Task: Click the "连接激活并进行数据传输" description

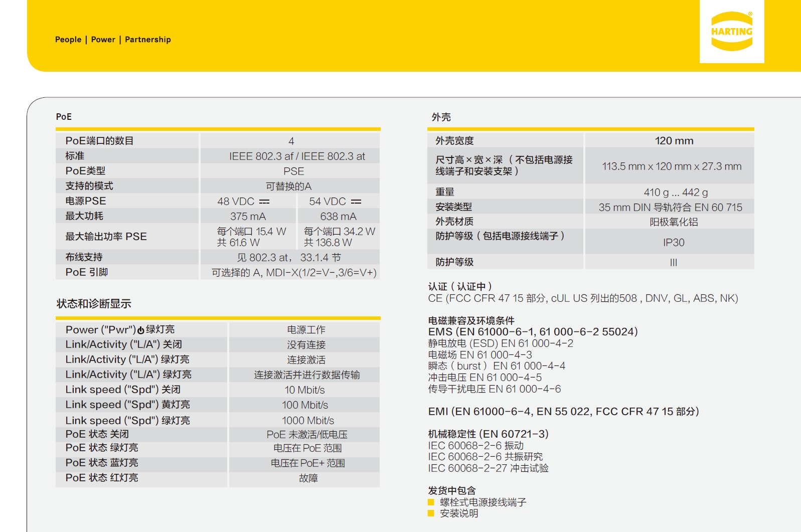Action: (306, 375)
